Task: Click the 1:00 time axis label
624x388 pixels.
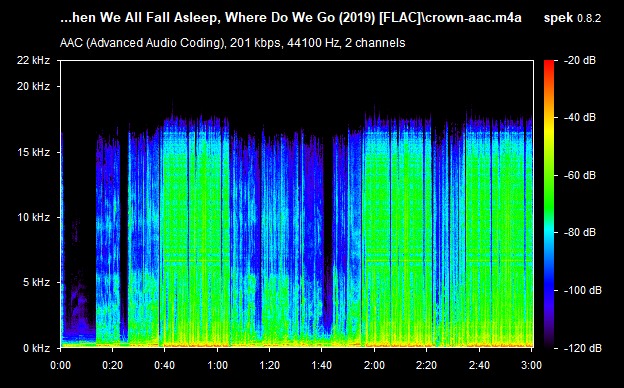Action: point(217,365)
